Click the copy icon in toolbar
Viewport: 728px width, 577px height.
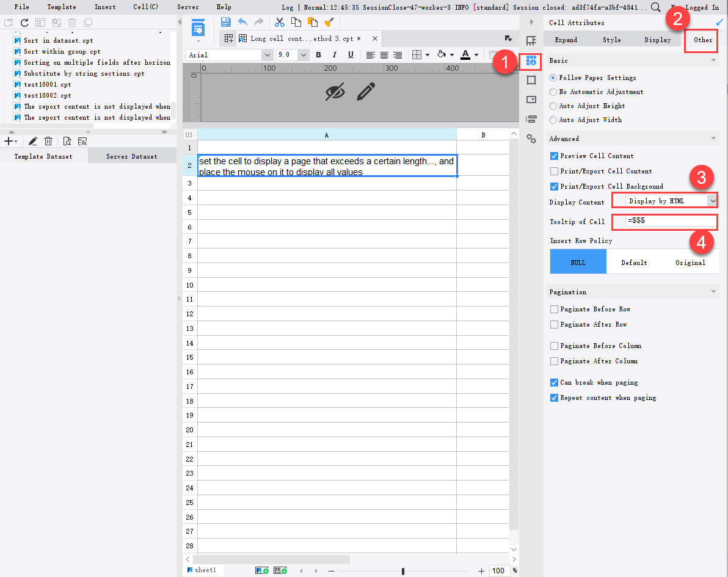pos(296,22)
